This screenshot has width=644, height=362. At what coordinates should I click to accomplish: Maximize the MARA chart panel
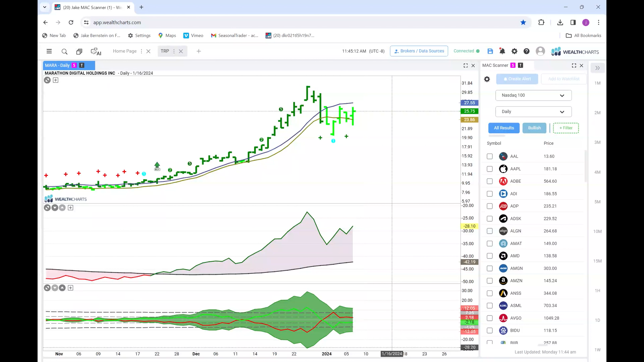466,65
